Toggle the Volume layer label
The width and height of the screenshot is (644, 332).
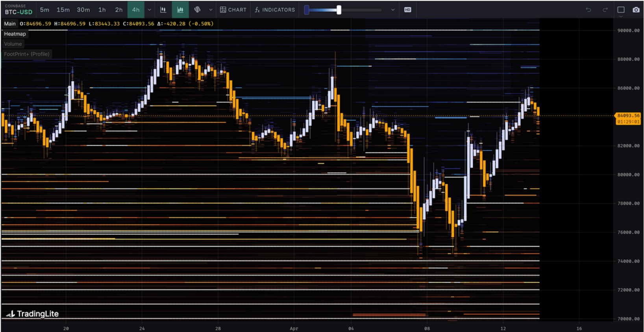[x=13, y=44]
